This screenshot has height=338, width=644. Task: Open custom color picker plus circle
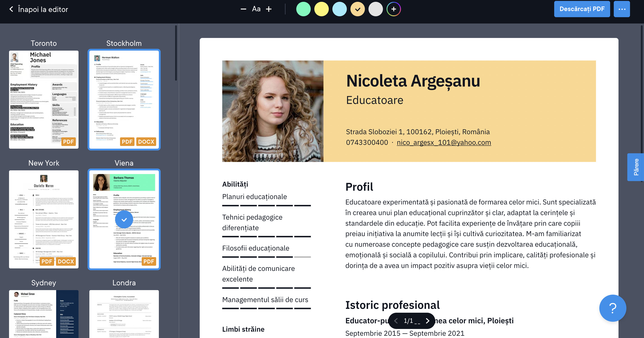point(394,9)
